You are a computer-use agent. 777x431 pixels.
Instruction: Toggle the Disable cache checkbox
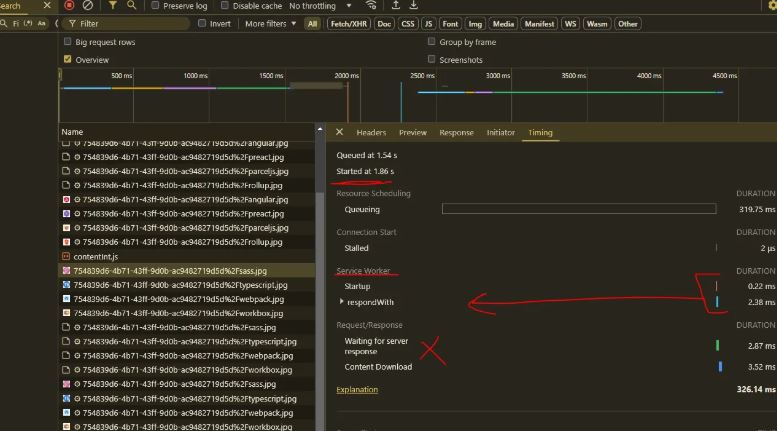click(225, 6)
